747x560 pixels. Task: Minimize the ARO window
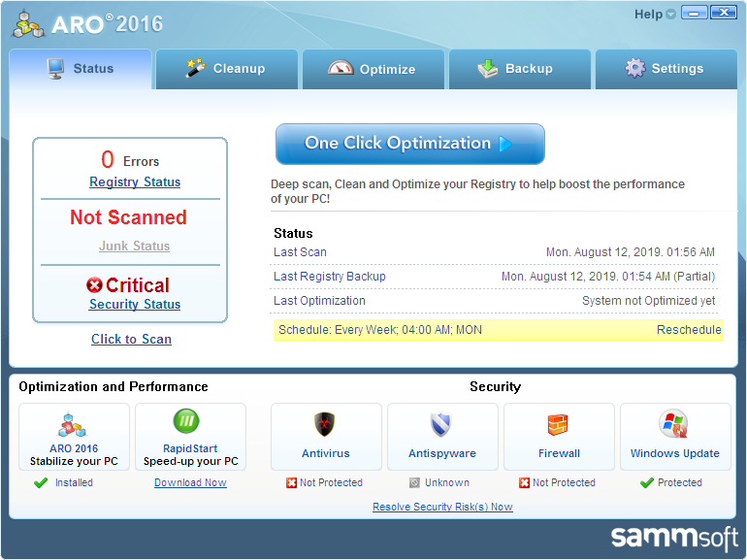click(694, 13)
